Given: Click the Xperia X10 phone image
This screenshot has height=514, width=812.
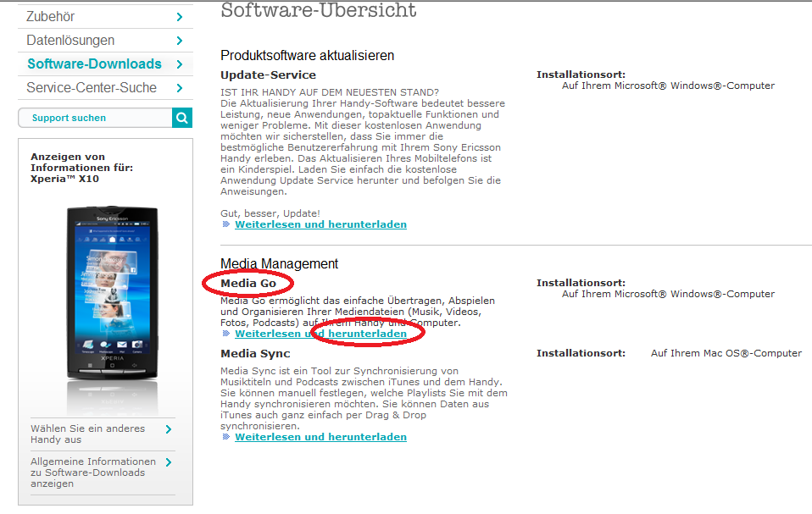Looking at the screenshot, I should coord(113,295).
